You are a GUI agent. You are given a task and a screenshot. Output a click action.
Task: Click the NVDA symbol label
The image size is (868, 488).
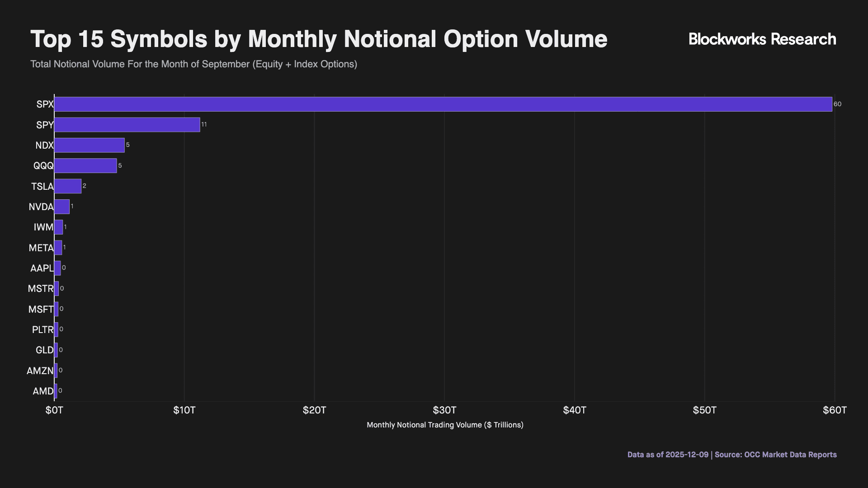tap(41, 207)
